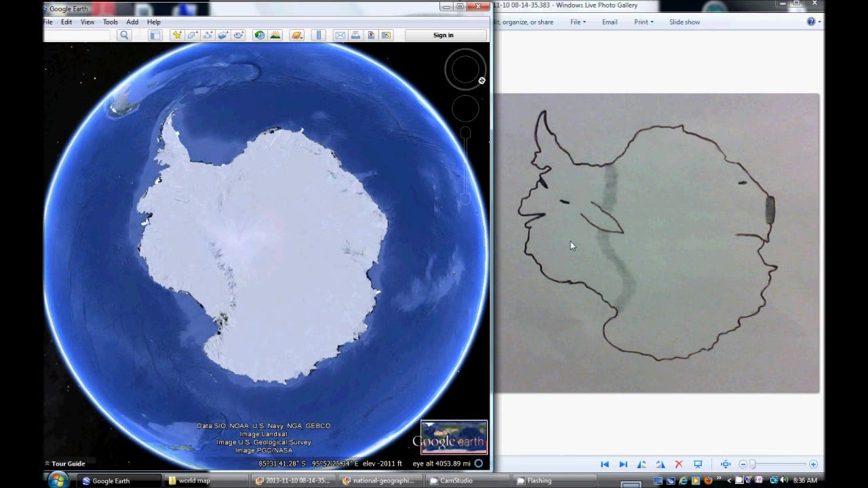Image resolution: width=868 pixels, height=488 pixels.
Task: Click the Google Earth zoom slider
Action: pos(465,165)
